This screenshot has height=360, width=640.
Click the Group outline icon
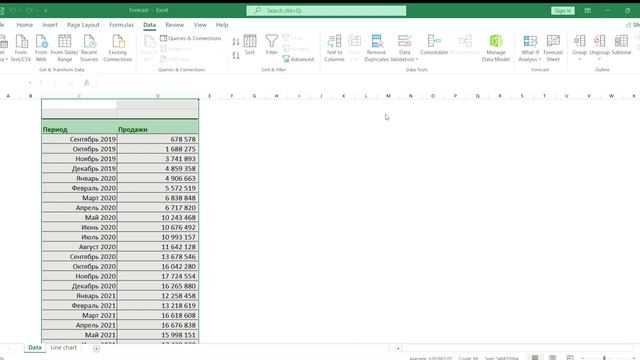click(580, 41)
